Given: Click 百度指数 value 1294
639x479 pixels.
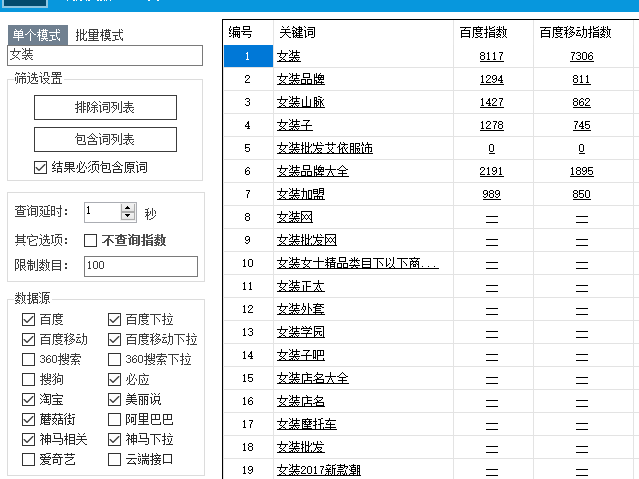Looking at the screenshot, I should click(x=491, y=79).
